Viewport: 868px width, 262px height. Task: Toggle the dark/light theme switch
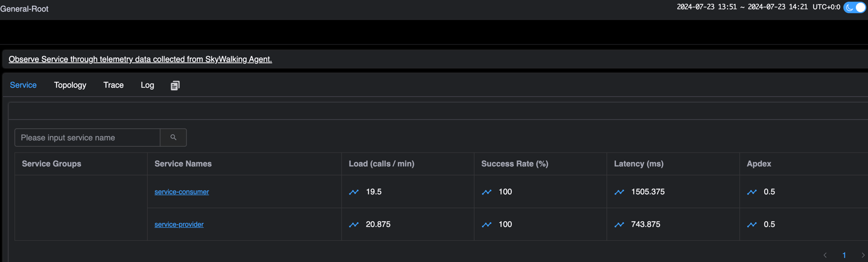[x=854, y=7]
